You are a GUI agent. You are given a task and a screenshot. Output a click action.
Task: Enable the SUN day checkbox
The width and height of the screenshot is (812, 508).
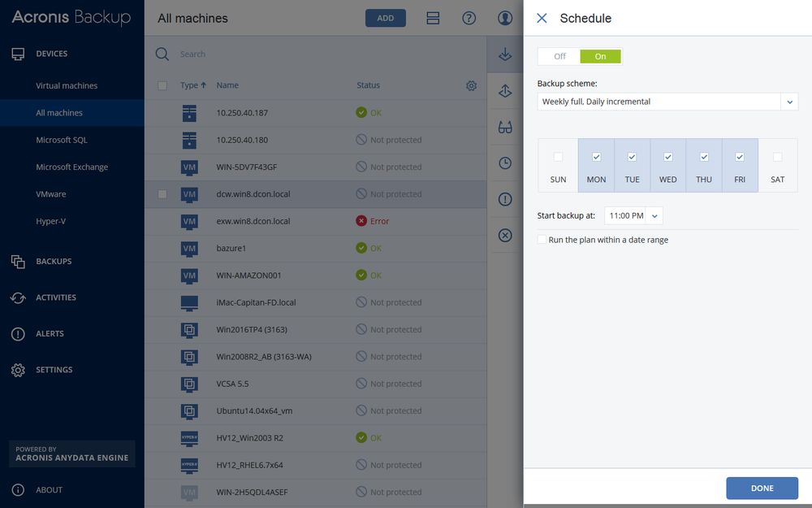pyautogui.click(x=558, y=157)
